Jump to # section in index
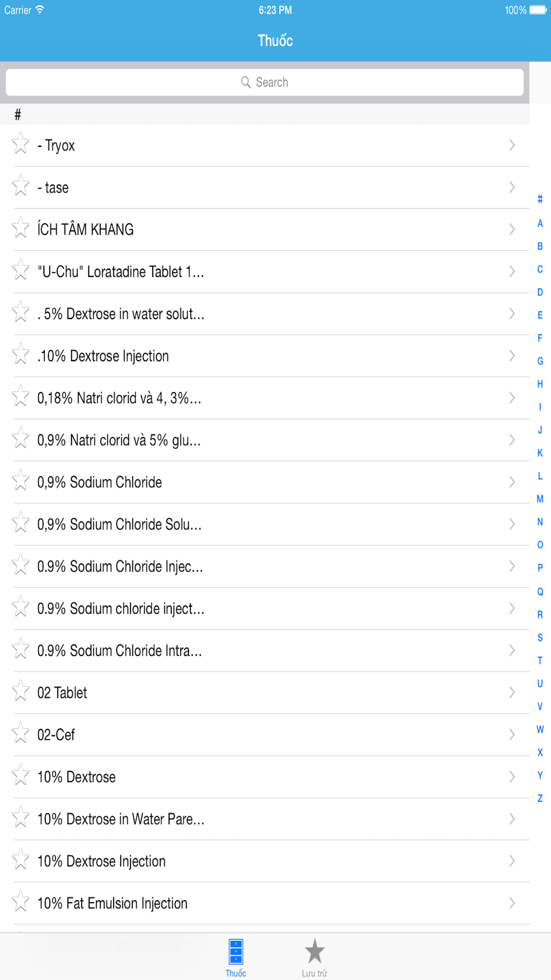The width and height of the screenshot is (551, 980). click(x=540, y=200)
